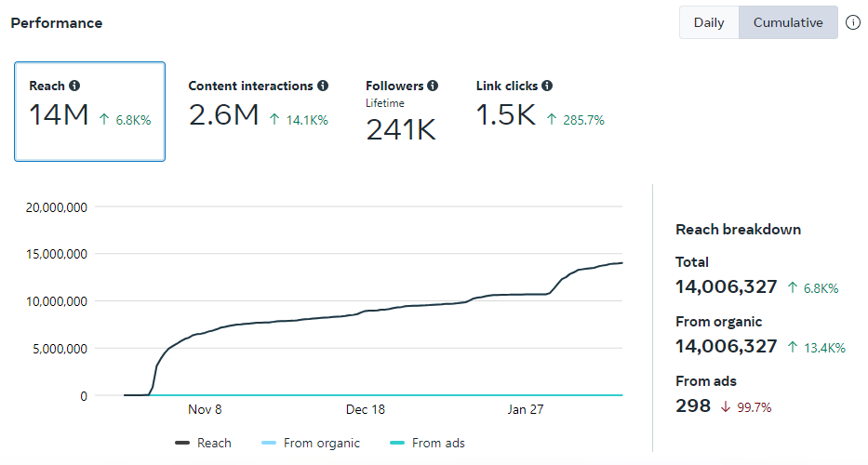Click the Followers info icon

[x=433, y=86]
